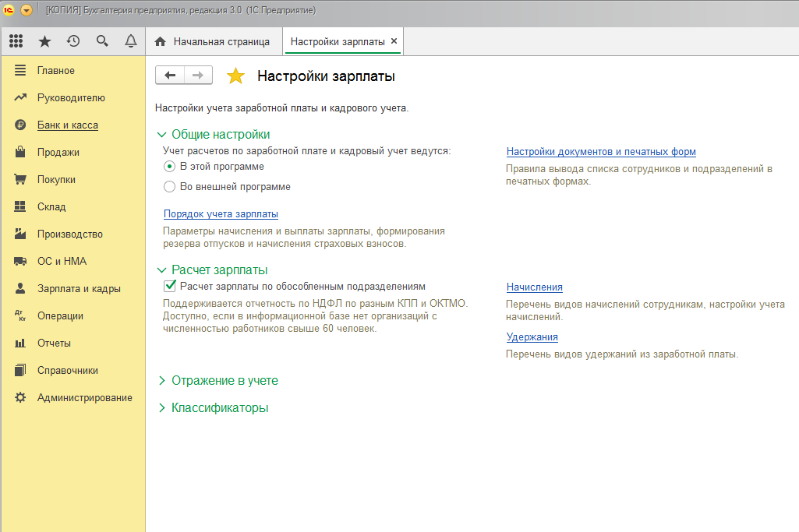Open 'Зарплата и кадры' sidebar section
Viewport: 799px width, 532px height.
79,289
